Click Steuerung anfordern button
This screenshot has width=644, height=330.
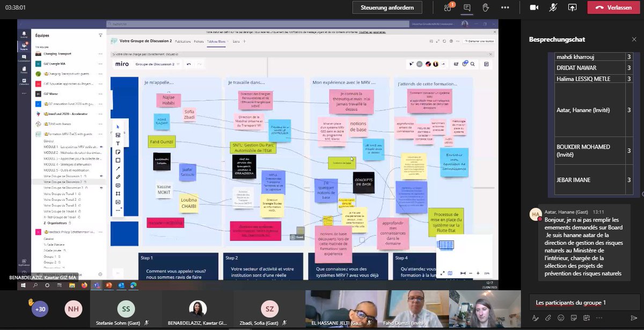click(387, 8)
